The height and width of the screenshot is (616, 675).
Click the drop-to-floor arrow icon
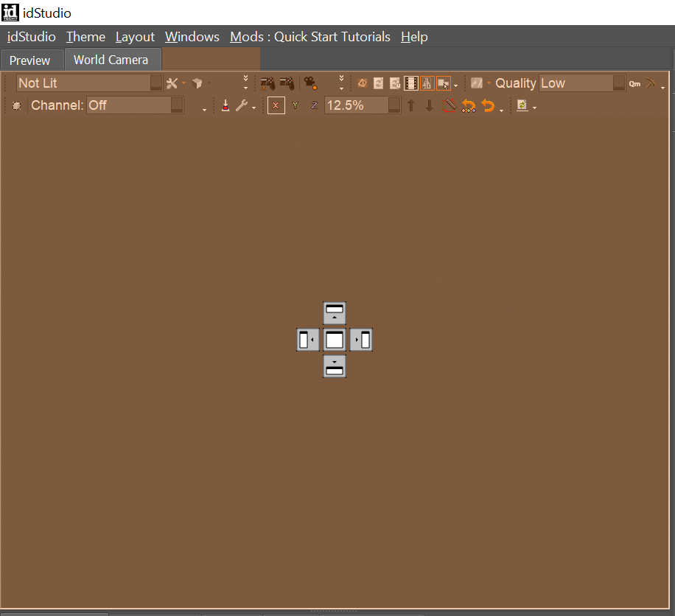(225, 105)
